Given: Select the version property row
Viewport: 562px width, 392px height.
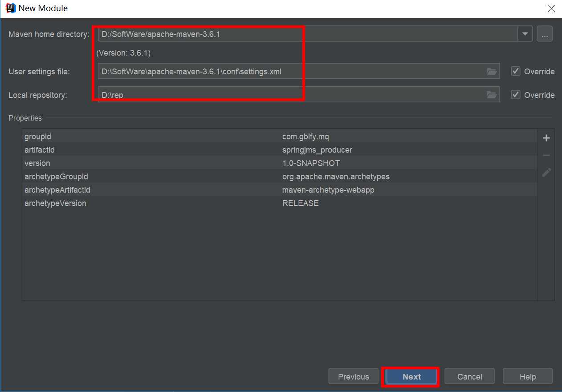Looking at the screenshot, I should point(280,163).
